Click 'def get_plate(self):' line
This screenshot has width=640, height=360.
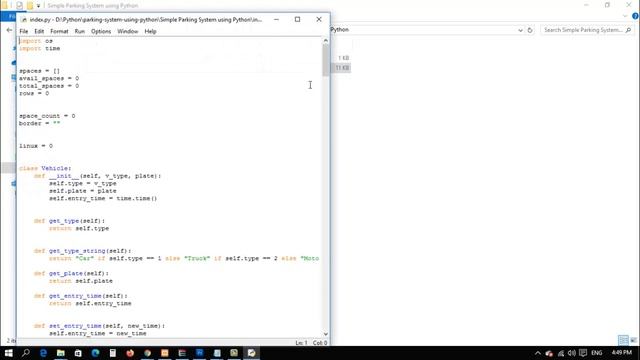point(71,273)
